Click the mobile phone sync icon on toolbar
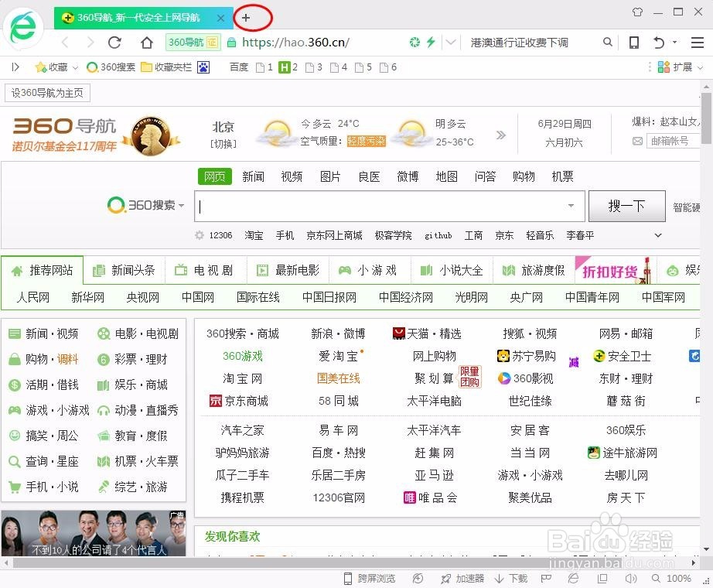The height and width of the screenshot is (588, 713). (x=634, y=43)
